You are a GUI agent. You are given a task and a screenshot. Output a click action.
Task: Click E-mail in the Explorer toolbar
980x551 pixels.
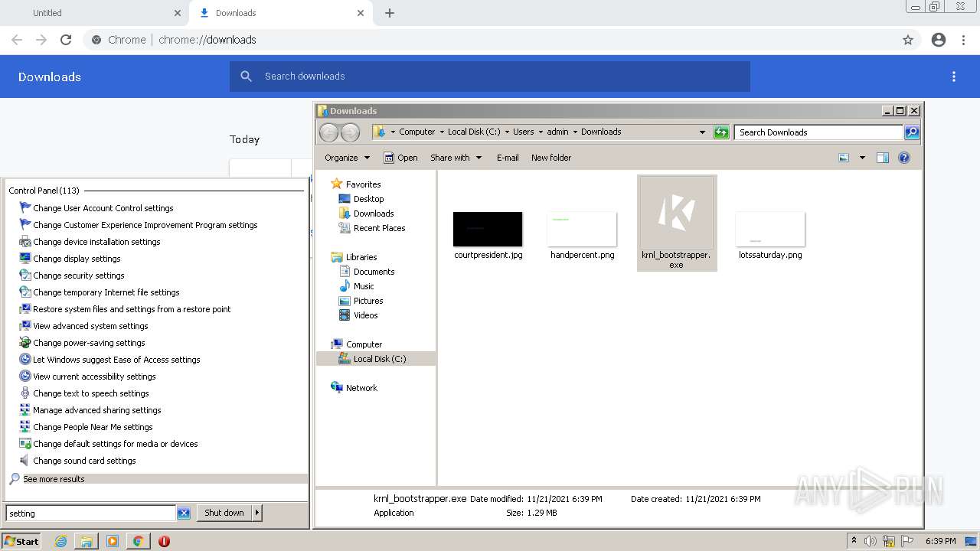tap(508, 158)
